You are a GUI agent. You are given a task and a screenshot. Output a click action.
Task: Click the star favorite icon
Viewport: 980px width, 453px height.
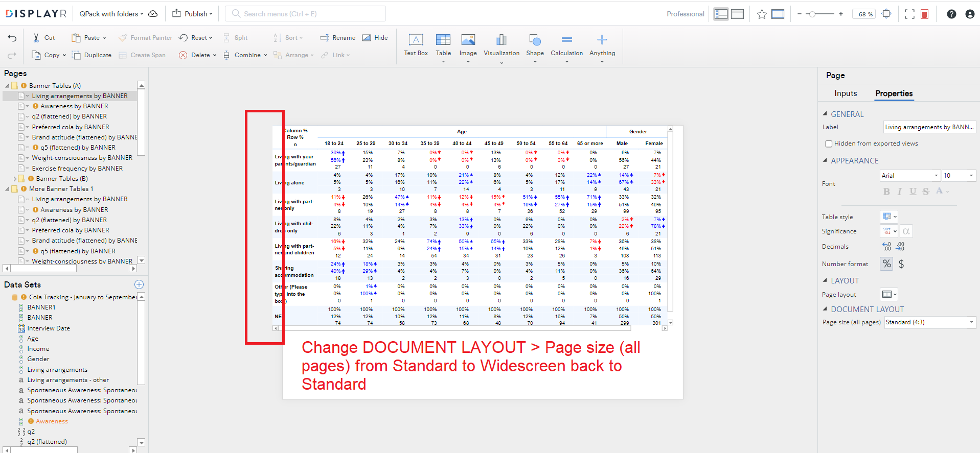(762, 14)
